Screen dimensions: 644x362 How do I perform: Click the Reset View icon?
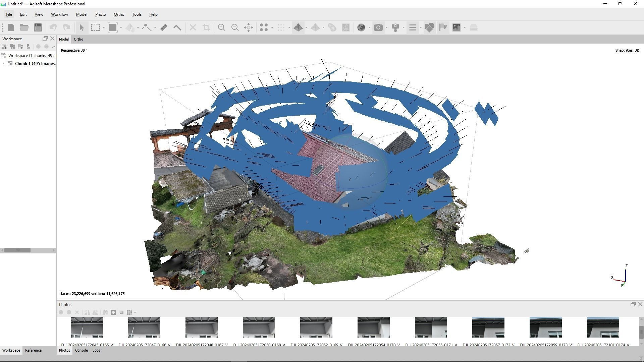(x=249, y=27)
